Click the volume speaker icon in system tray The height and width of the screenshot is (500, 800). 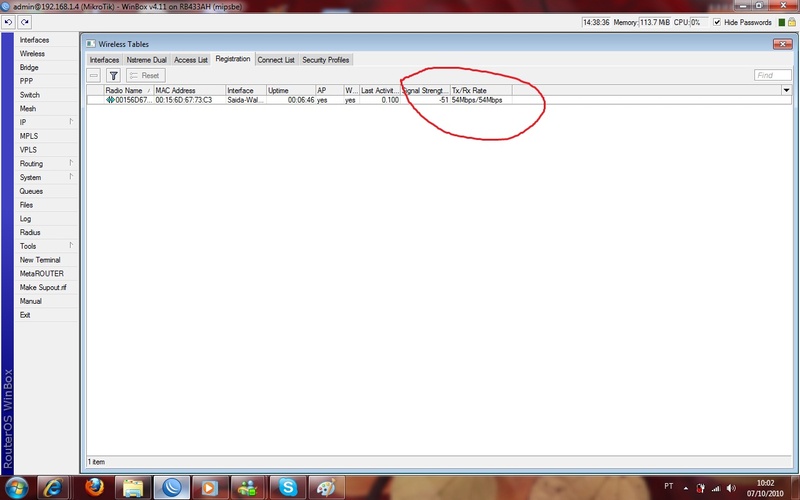(x=731, y=488)
